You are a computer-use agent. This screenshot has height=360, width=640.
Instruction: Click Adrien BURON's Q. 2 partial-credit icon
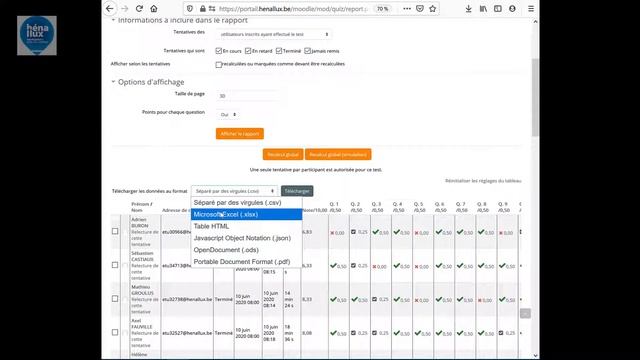[x=353, y=232]
